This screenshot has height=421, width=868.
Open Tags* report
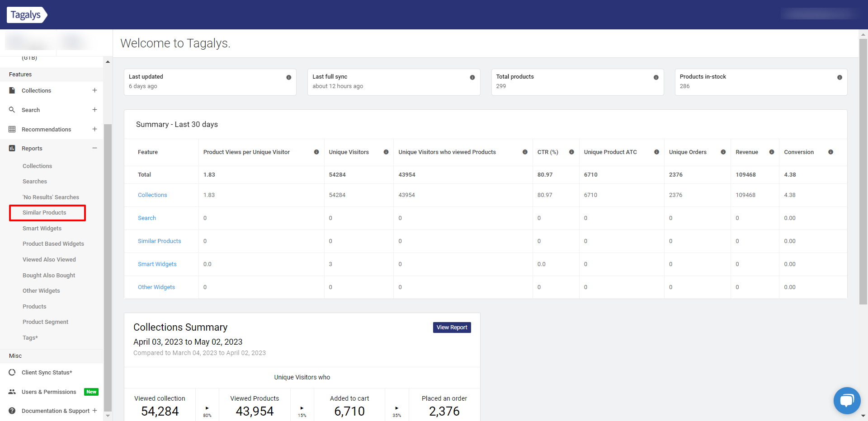[30, 337]
